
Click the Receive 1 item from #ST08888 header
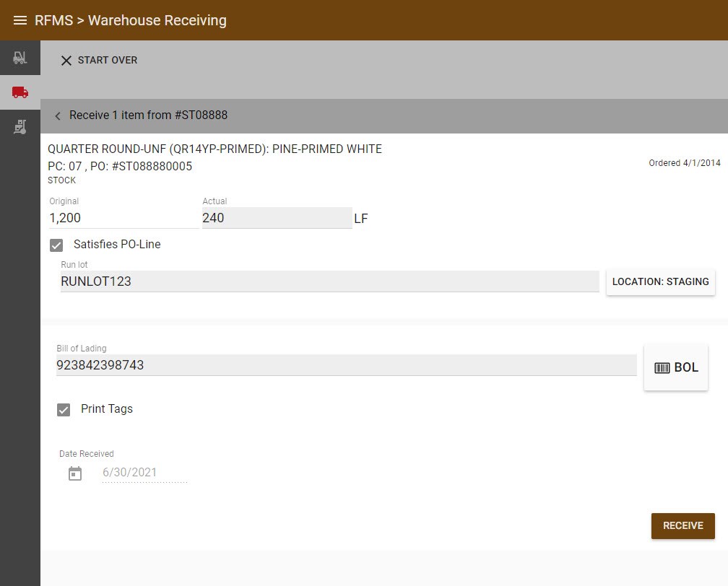[x=148, y=115]
